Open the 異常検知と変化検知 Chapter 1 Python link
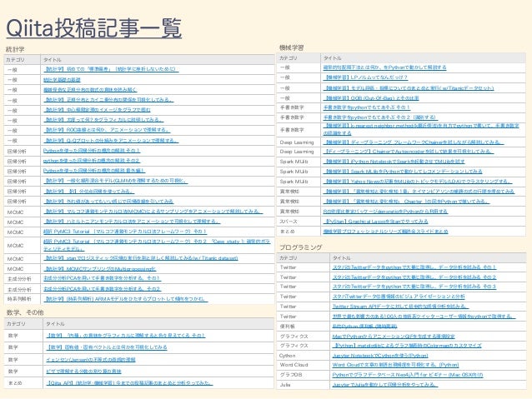The image size is (532, 399). 406,202
